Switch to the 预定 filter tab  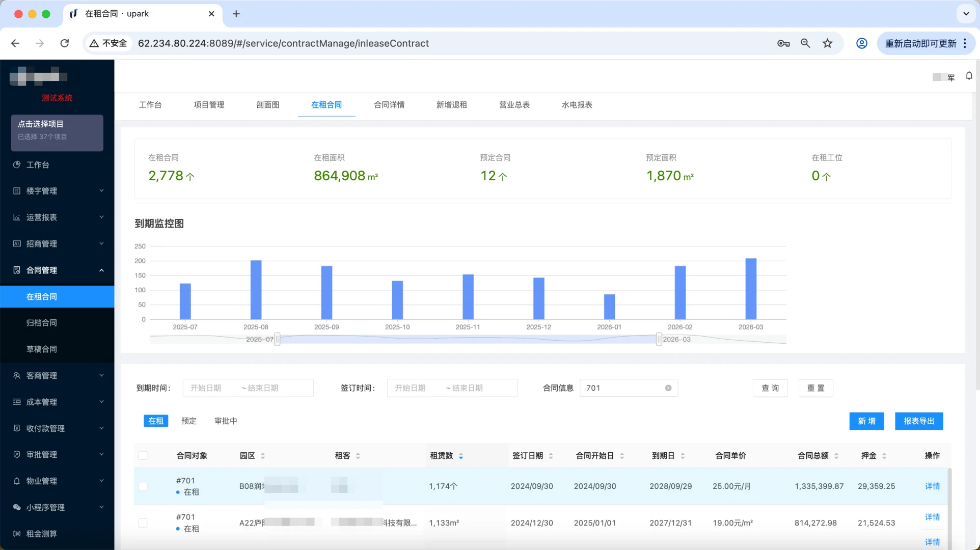188,421
